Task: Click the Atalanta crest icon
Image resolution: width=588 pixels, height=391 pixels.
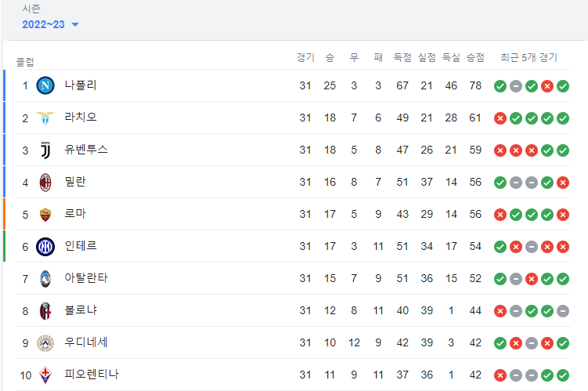Action: tap(45, 279)
